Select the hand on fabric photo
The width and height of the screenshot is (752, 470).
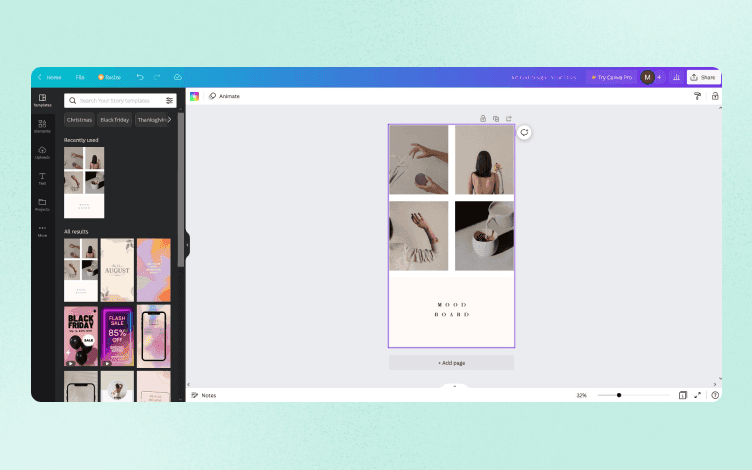[419, 235]
